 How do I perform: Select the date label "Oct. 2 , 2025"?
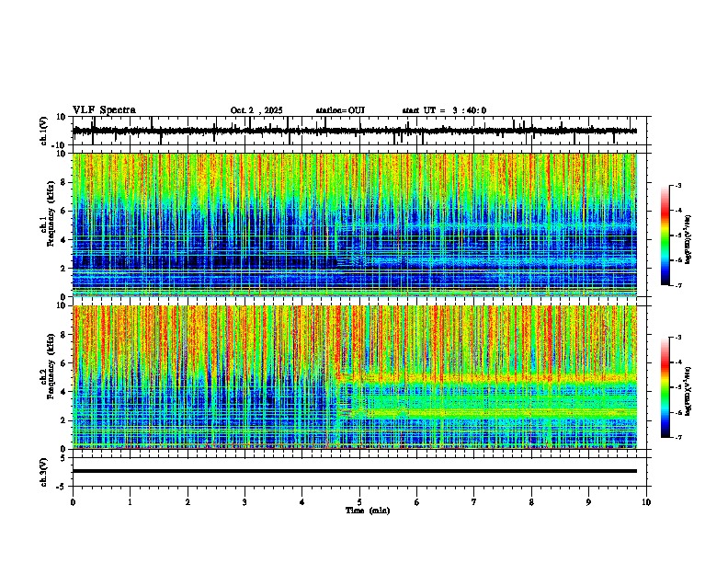click(x=256, y=110)
